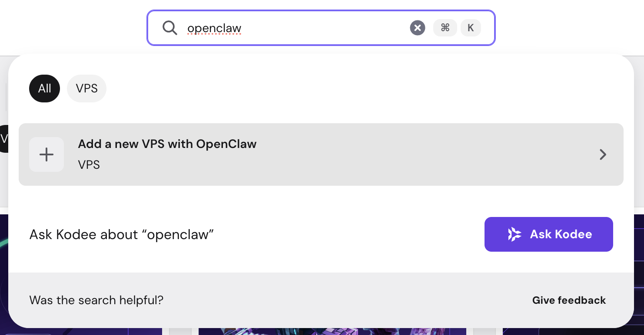
Task: Expand the "Add a new VPS with OpenClaw" entry
Action: coord(321,154)
